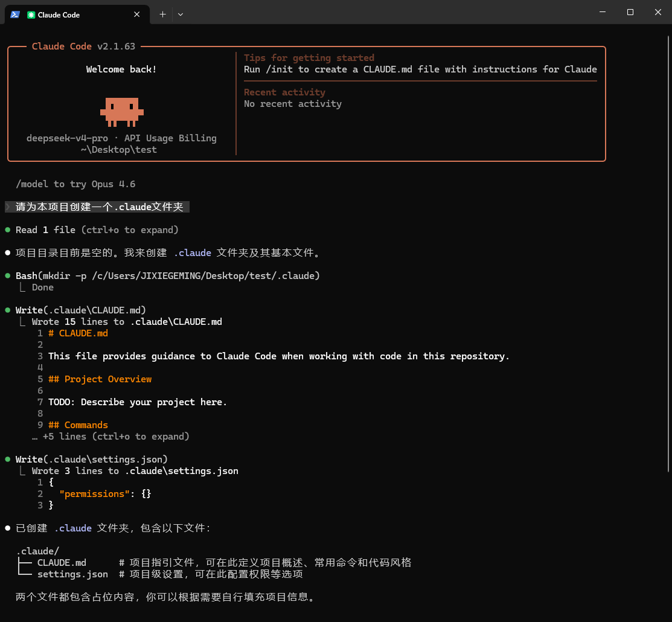The width and height of the screenshot is (672, 622).
Task: Click the Run /init tip line
Action: click(x=420, y=69)
